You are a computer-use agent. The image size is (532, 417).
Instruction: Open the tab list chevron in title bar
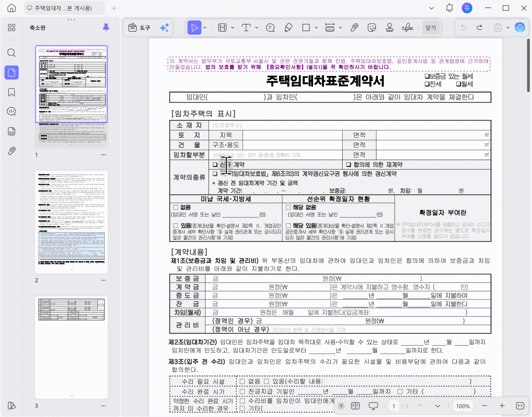pos(432,8)
